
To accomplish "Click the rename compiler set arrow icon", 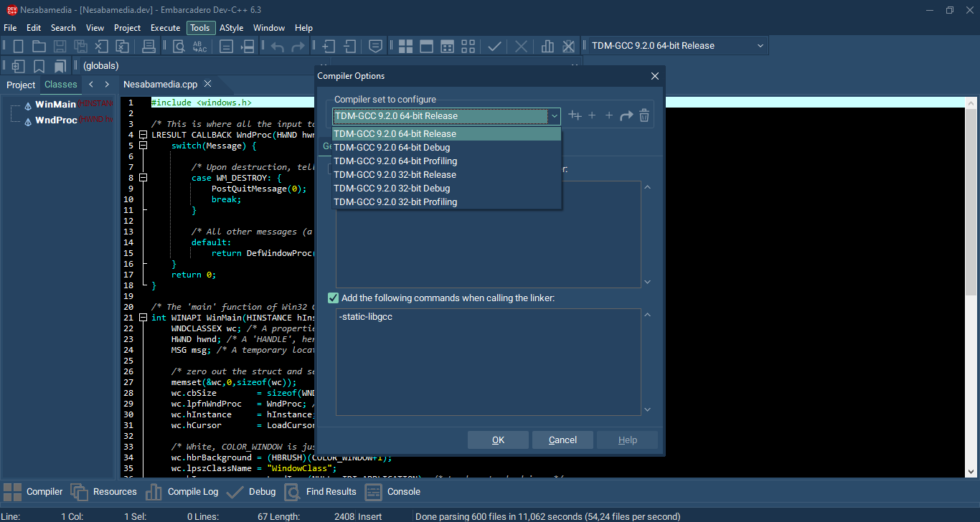I will click(x=626, y=115).
